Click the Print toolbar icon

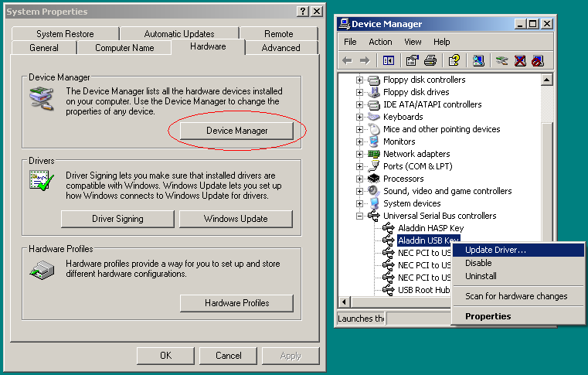tap(430, 60)
